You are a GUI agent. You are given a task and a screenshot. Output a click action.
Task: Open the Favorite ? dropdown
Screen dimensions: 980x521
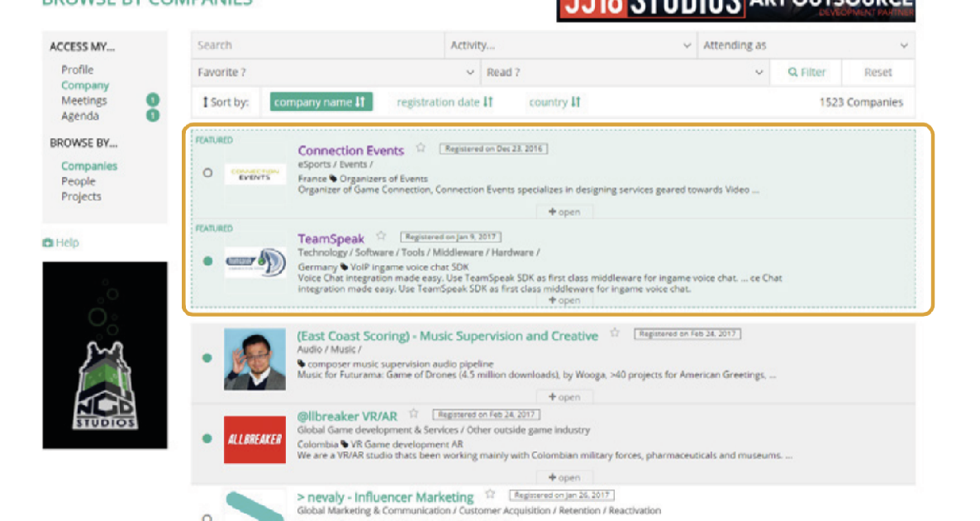point(335,73)
